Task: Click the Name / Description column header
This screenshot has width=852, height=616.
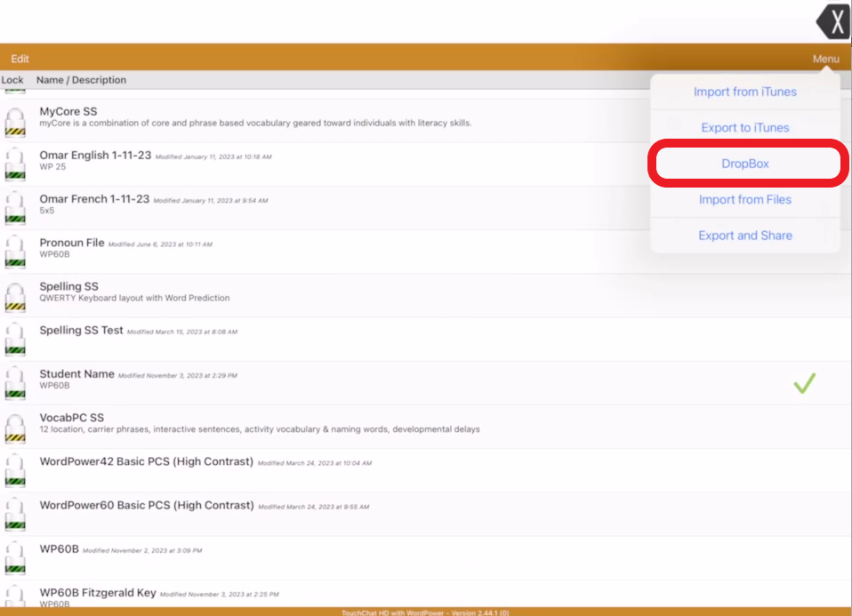Action: (x=81, y=80)
